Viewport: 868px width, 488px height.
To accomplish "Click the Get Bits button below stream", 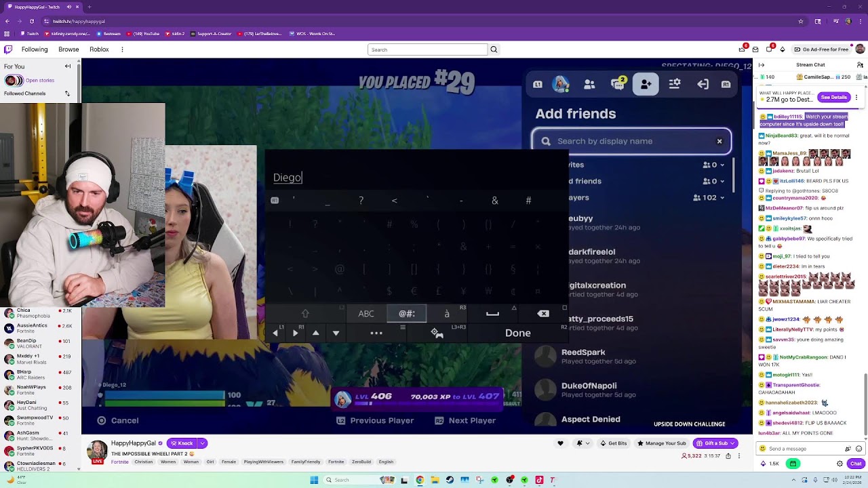I will (x=613, y=443).
